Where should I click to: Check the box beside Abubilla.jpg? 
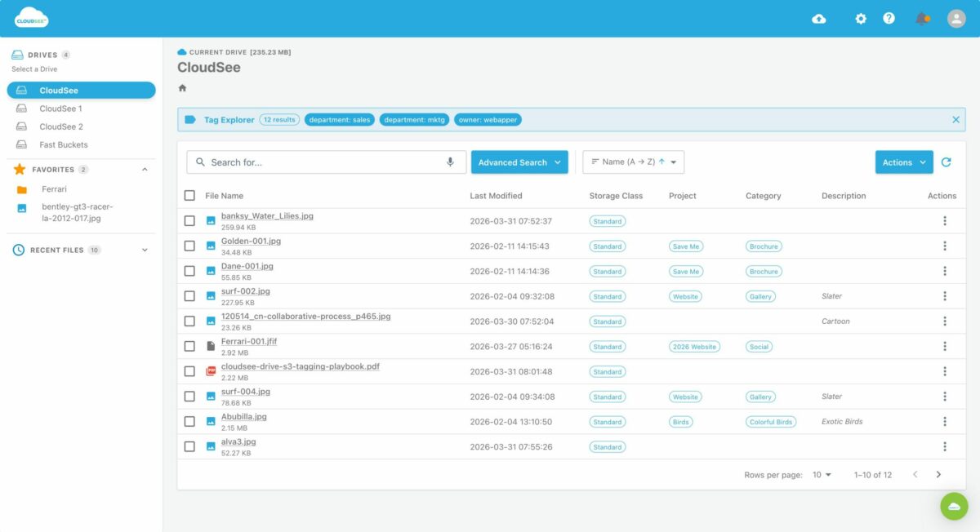[189, 421]
